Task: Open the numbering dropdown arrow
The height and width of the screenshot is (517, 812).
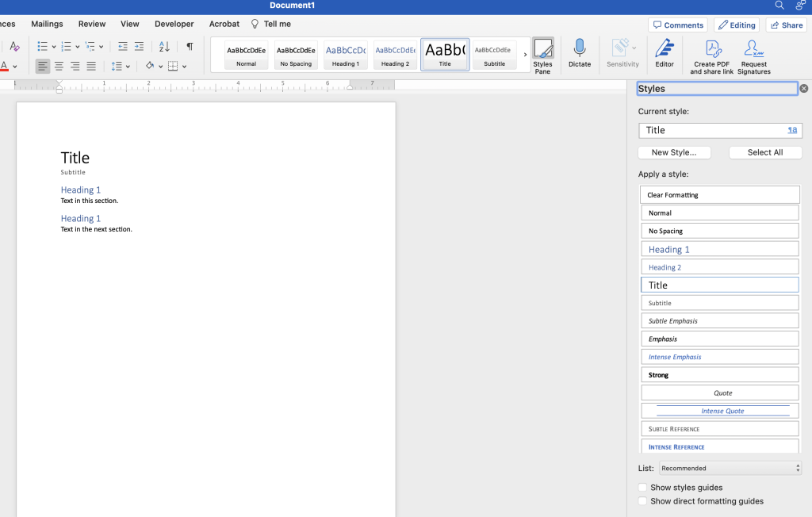Action: tap(77, 47)
